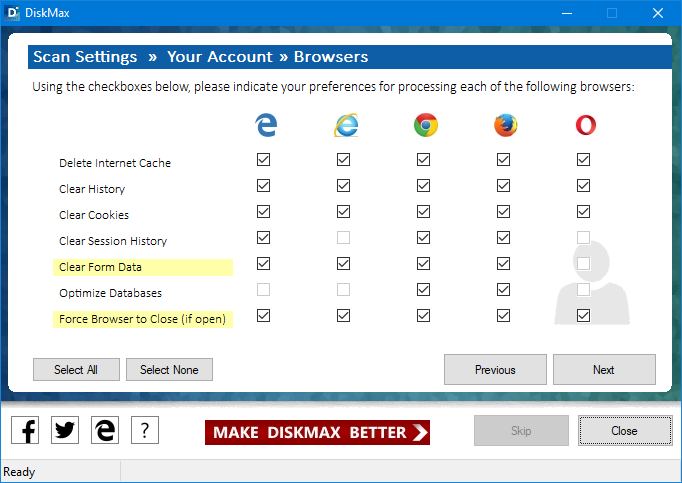Click the Close button at bottom right

click(625, 430)
